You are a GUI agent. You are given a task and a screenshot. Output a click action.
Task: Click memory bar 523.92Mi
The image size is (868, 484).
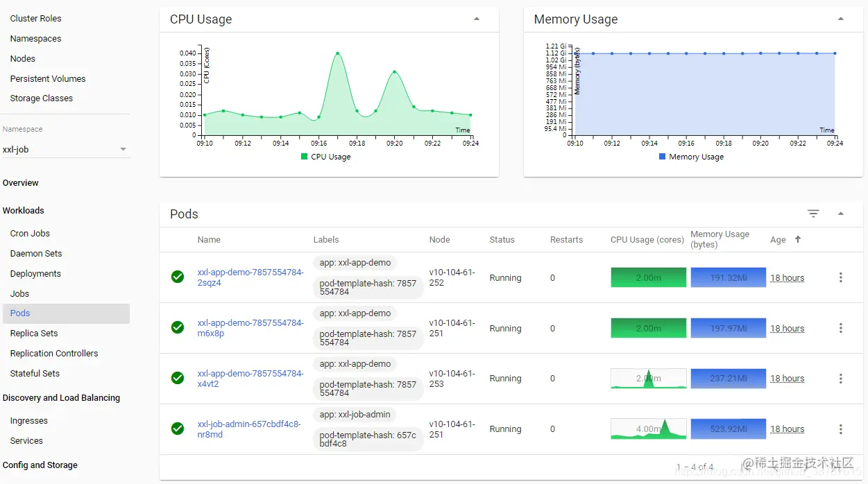[x=729, y=429]
